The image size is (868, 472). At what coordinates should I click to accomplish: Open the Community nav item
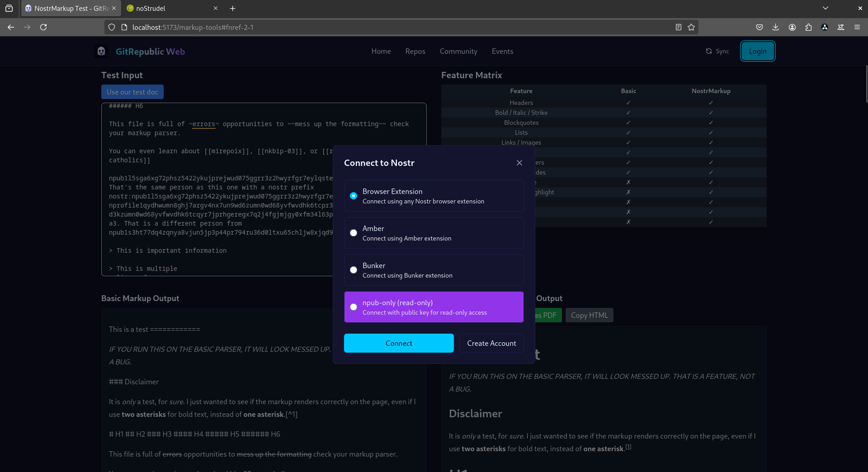[x=458, y=51]
